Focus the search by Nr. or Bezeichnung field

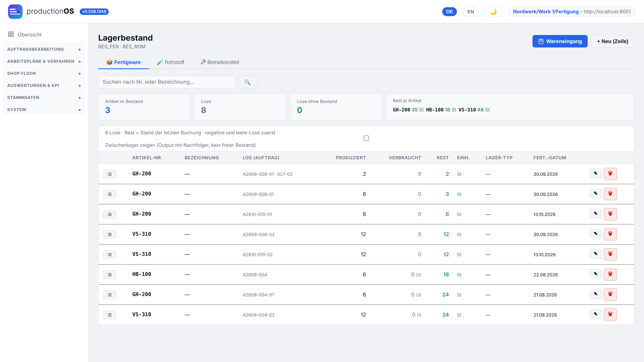click(166, 82)
